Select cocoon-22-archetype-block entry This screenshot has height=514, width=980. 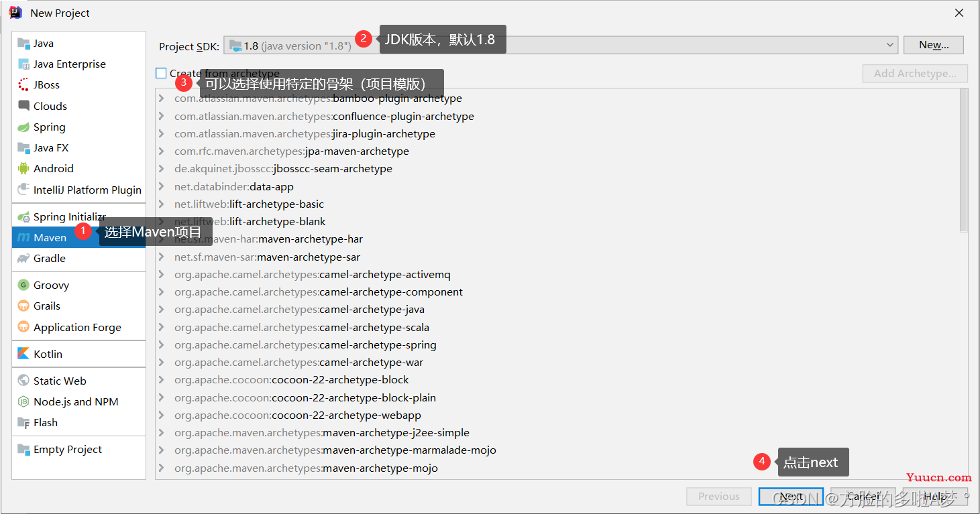(291, 380)
